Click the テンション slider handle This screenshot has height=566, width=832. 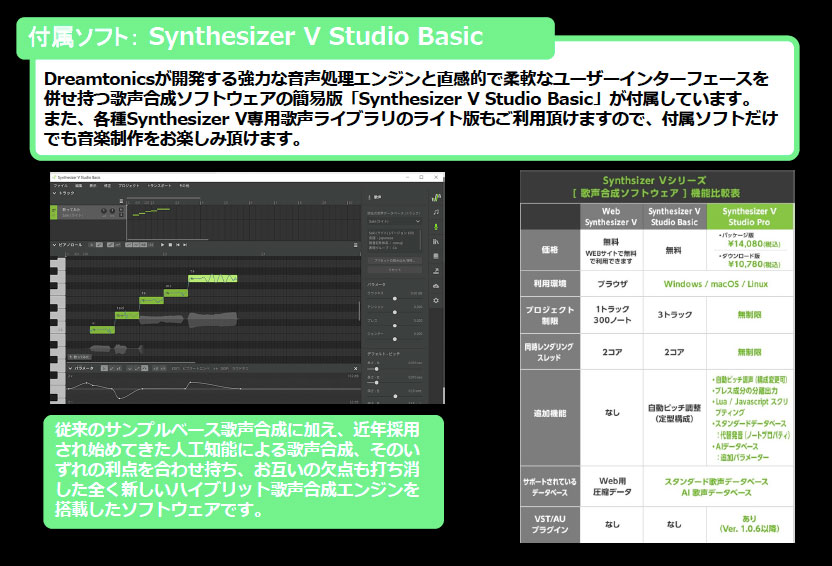coord(395,312)
